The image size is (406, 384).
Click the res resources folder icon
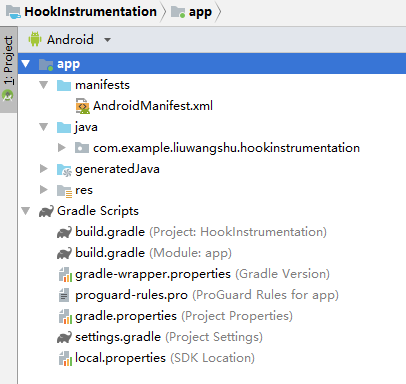pyautogui.click(x=64, y=191)
